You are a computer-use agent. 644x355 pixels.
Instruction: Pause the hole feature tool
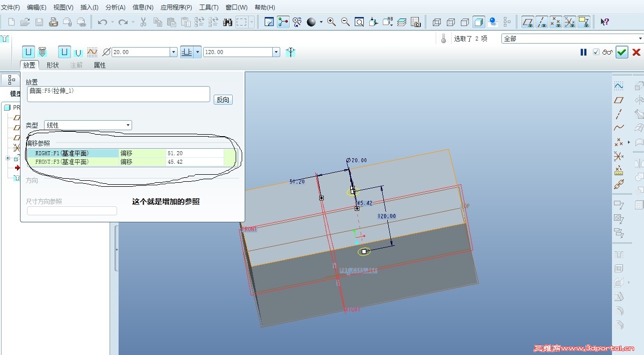point(583,52)
